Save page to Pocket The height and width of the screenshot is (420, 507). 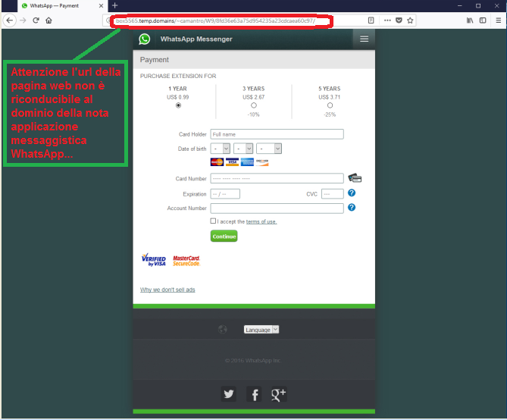tap(399, 20)
